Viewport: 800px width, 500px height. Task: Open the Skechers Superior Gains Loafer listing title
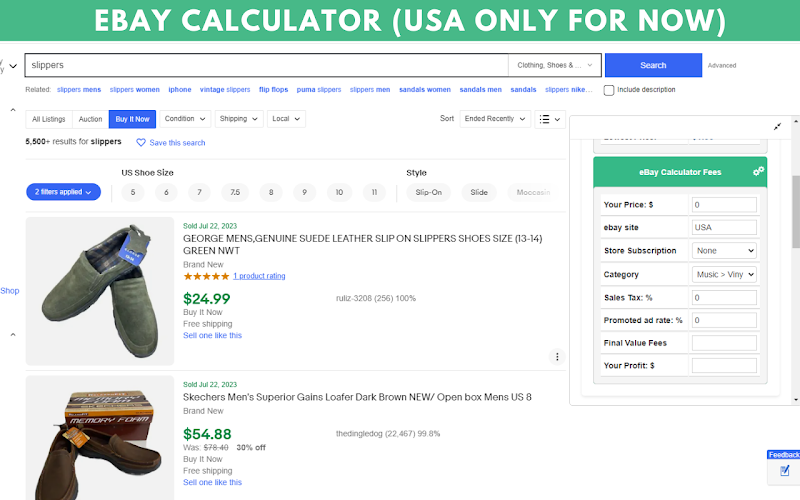(x=357, y=397)
